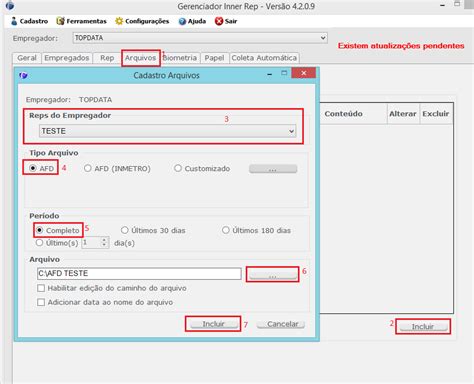Open the Ajuda menu
The image size is (474, 384).
coord(192,21)
